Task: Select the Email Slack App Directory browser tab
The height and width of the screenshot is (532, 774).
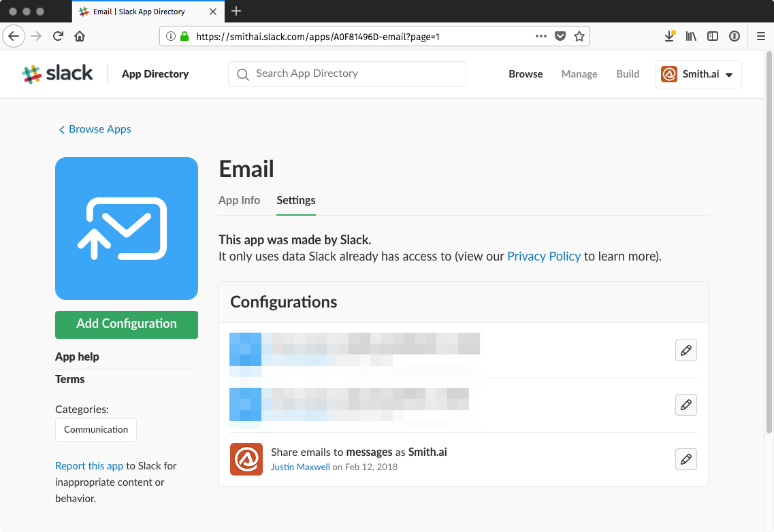Action: (x=148, y=12)
